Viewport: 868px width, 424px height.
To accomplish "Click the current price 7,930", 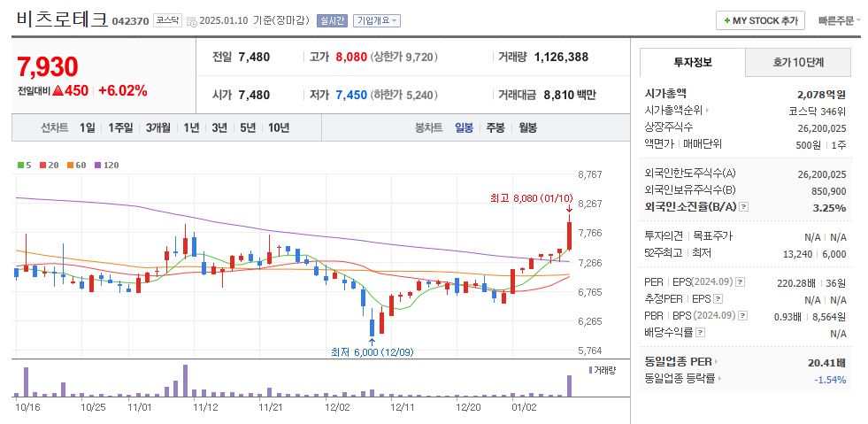I will click(x=48, y=67).
